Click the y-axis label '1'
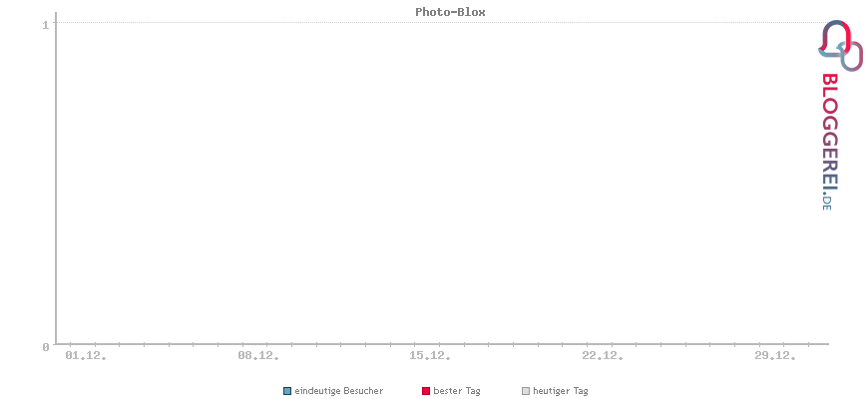Image resolution: width=868 pixels, height=399 pixels. (45, 24)
